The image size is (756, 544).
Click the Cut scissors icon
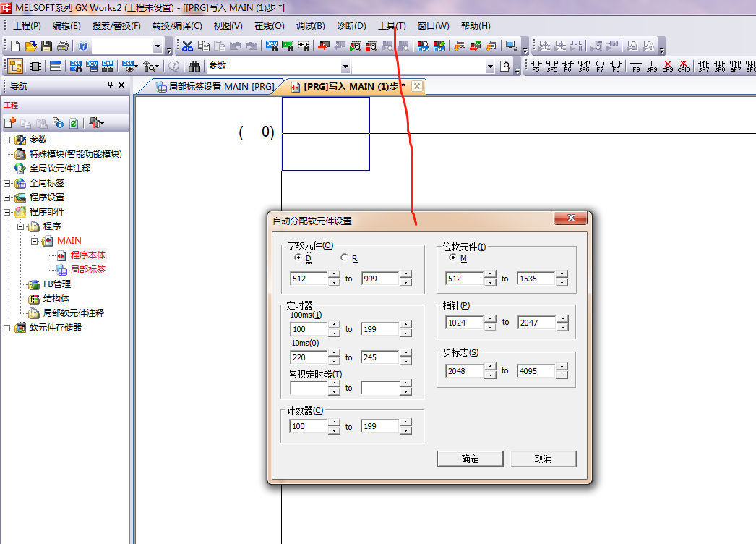[x=188, y=46]
